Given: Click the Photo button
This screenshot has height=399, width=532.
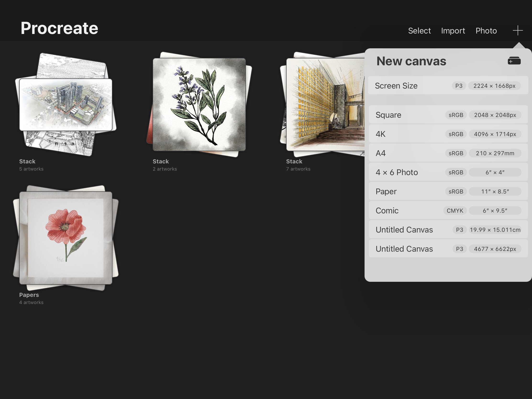Looking at the screenshot, I should click(x=486, y=30).
